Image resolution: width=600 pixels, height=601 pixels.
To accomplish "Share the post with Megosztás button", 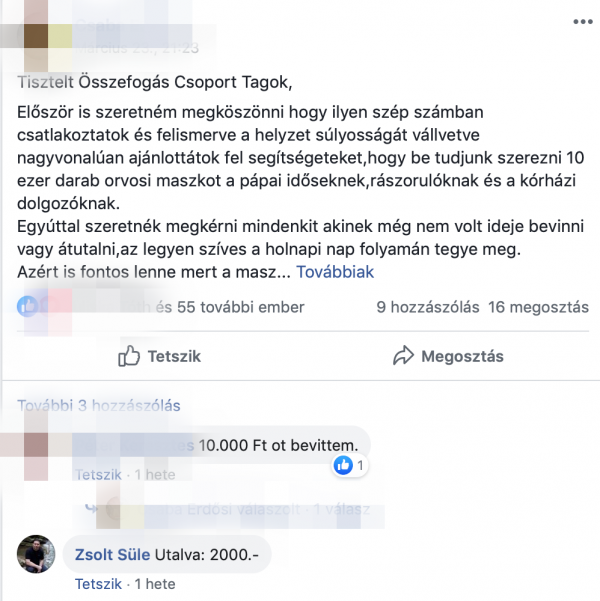I will [448, 356].
